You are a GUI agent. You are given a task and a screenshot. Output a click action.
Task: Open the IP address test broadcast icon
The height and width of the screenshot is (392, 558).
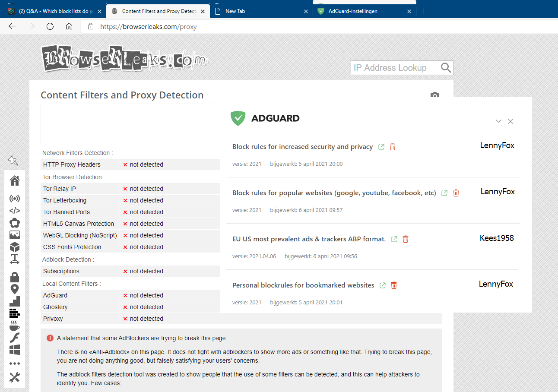pyautogui.click(x=15, y=199)
